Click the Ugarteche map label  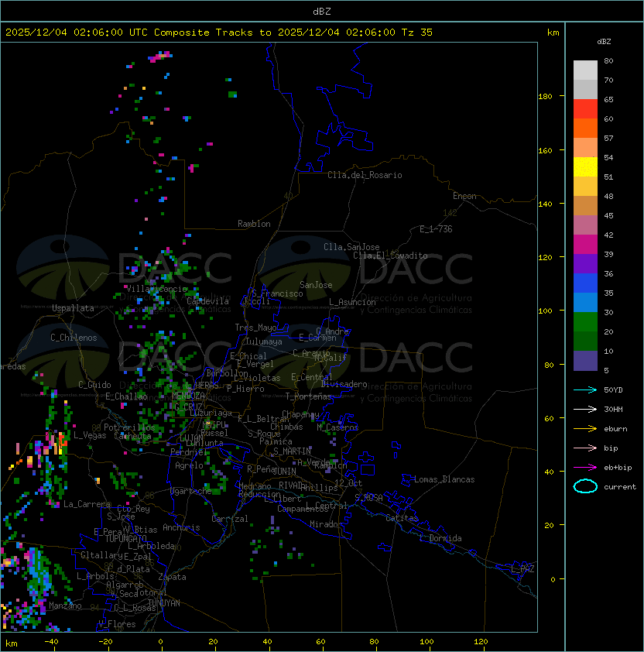[191, 491]
